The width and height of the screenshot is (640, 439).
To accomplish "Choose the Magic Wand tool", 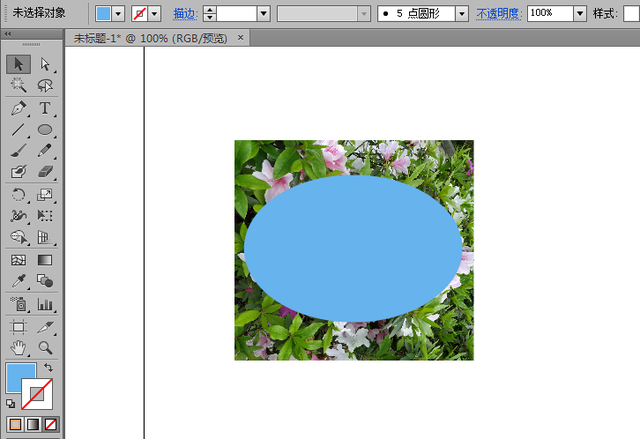I will [x=18, y=85].
